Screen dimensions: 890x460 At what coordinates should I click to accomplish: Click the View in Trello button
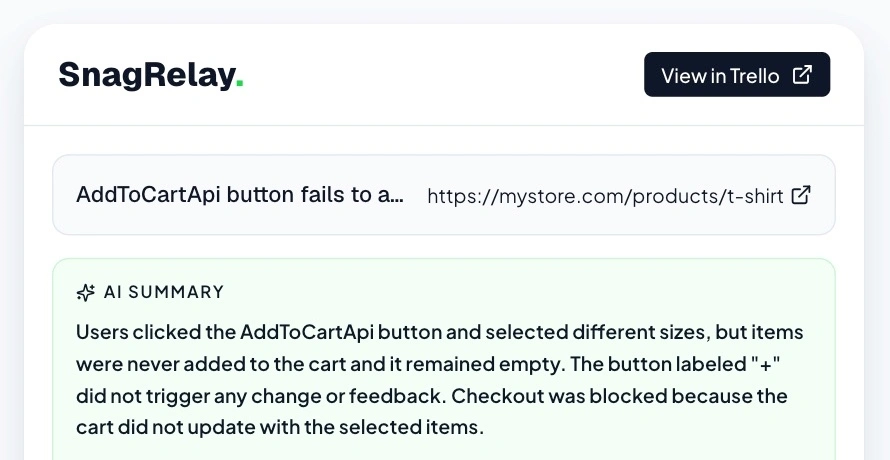click(x=737, y=74)
